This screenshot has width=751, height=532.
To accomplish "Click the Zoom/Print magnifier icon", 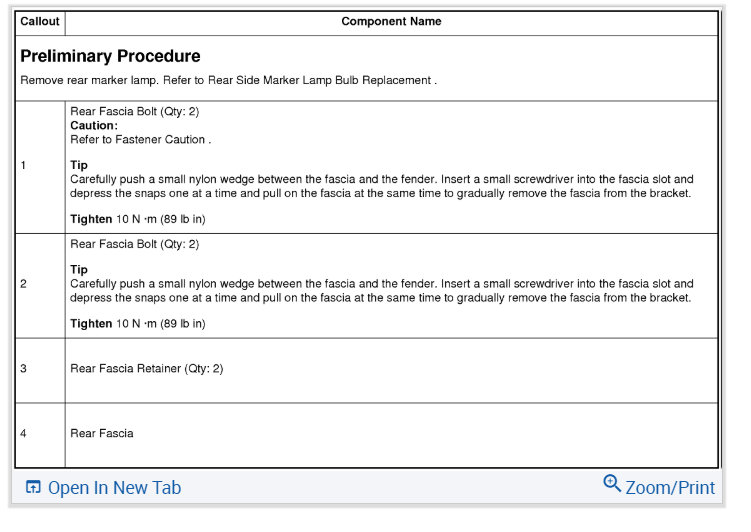I will [612, 484].
